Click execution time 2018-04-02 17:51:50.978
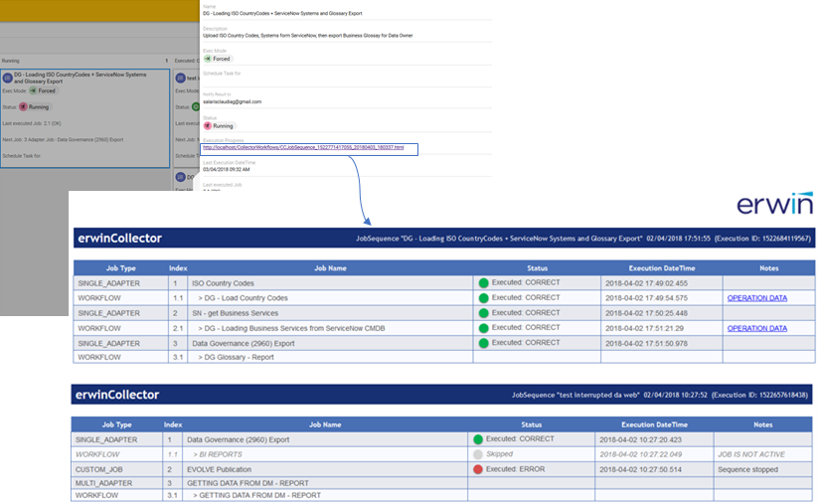Viewport: 819px width, 504px height. point(646,344)
